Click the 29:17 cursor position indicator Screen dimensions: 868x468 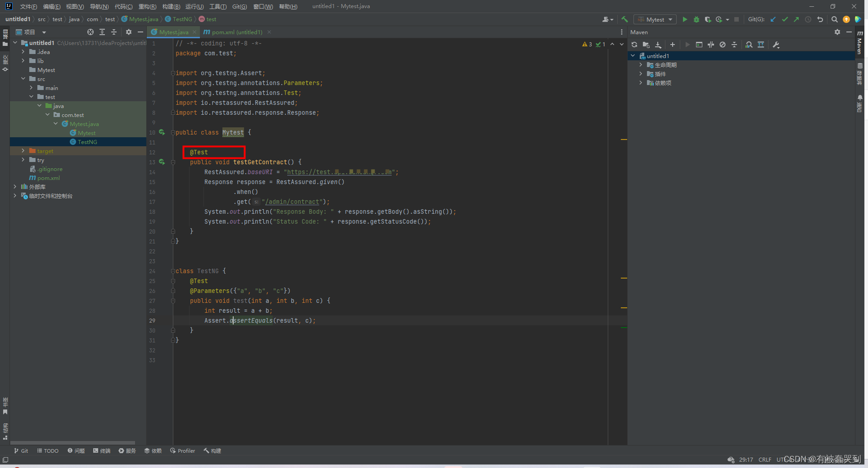(746, 459)
